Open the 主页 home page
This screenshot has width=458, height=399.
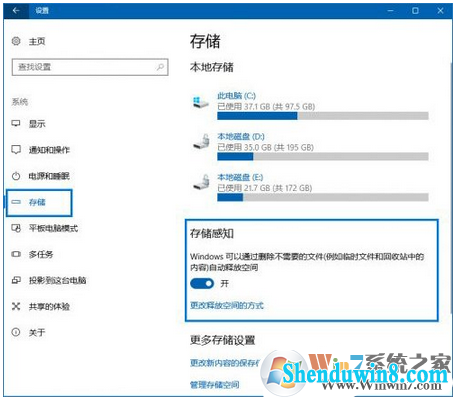coord(37,41)
